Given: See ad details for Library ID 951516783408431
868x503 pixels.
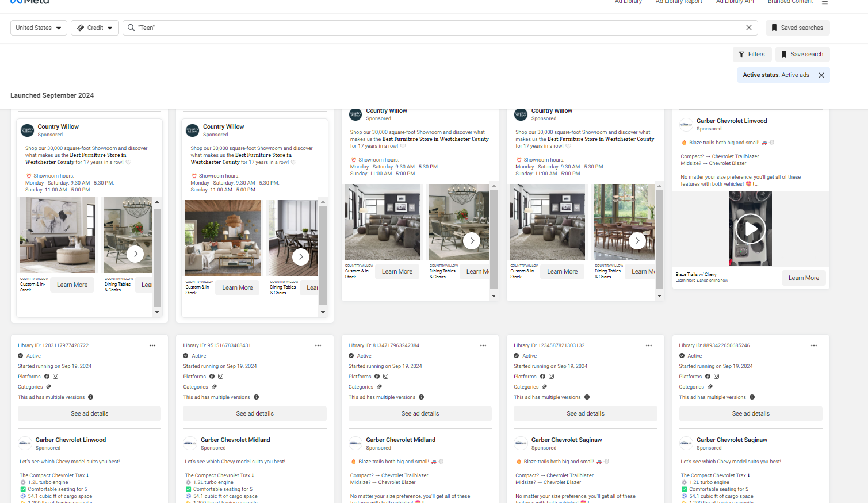Looking at the screenshot, I should click(x=255, y=413).
